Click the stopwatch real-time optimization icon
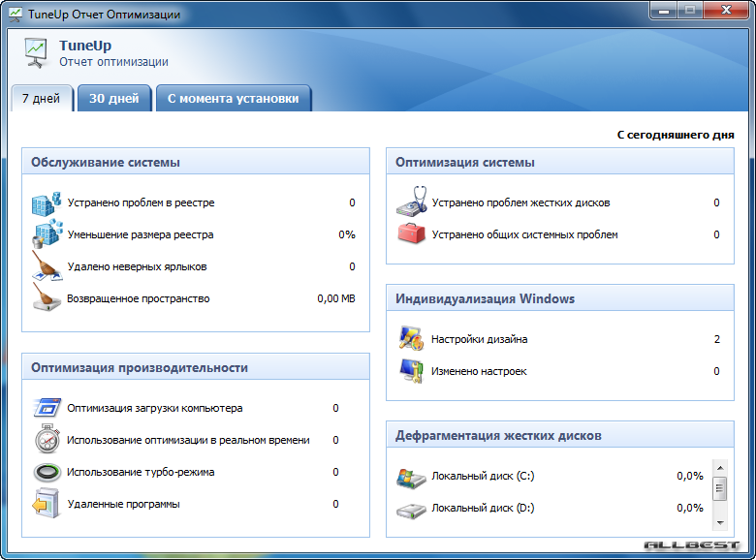Image resolution: width=756 pixels, height=560 pixels. click(x=47, y=439)
